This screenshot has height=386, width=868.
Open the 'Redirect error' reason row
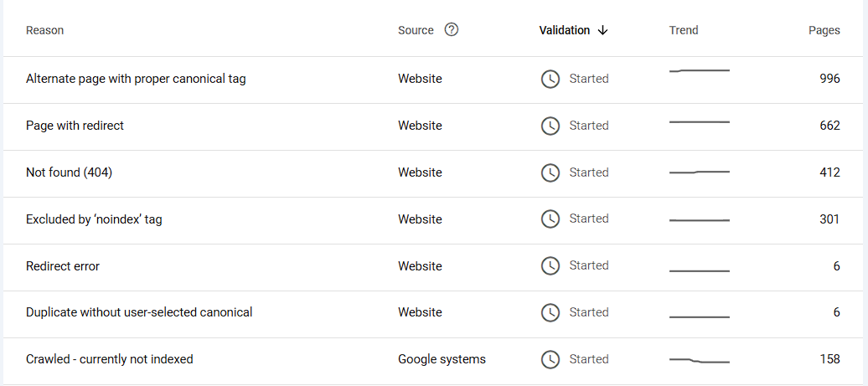(x=63, y=266)
